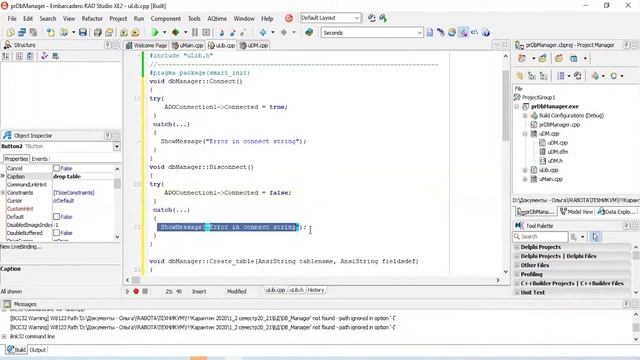Image resolution: width=640 pixels, height=360 pixels.
Task: Open the File menu
Action: (x=12, y=19)
